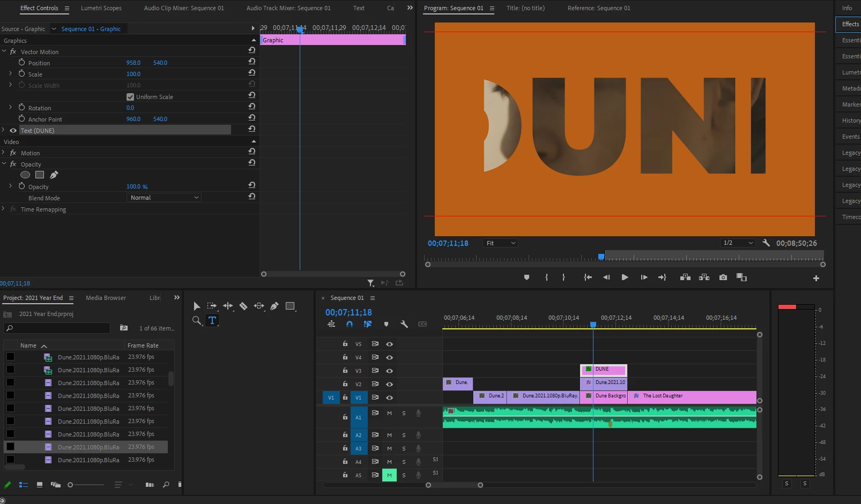Select the Slip tool
Screen dimensions: 861x504
pyautogui.click(x=259, y=306)
